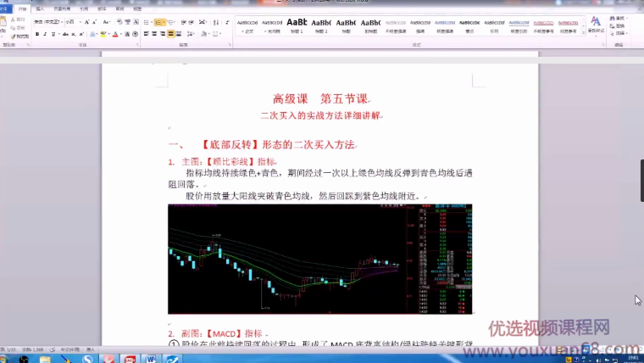Click the Format Painter button
Image resolution: width=644 pixels, height=363 pixels.
(x=19, y=36)
